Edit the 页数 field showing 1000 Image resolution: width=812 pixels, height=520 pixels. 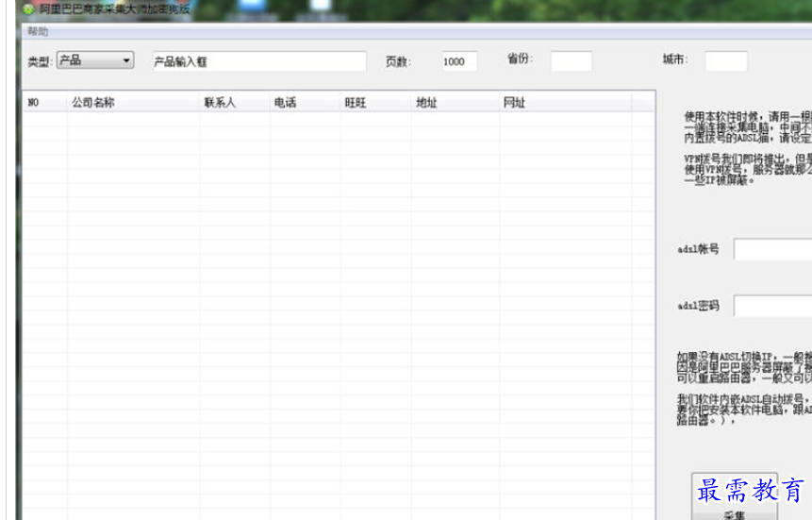click(459, 61)
